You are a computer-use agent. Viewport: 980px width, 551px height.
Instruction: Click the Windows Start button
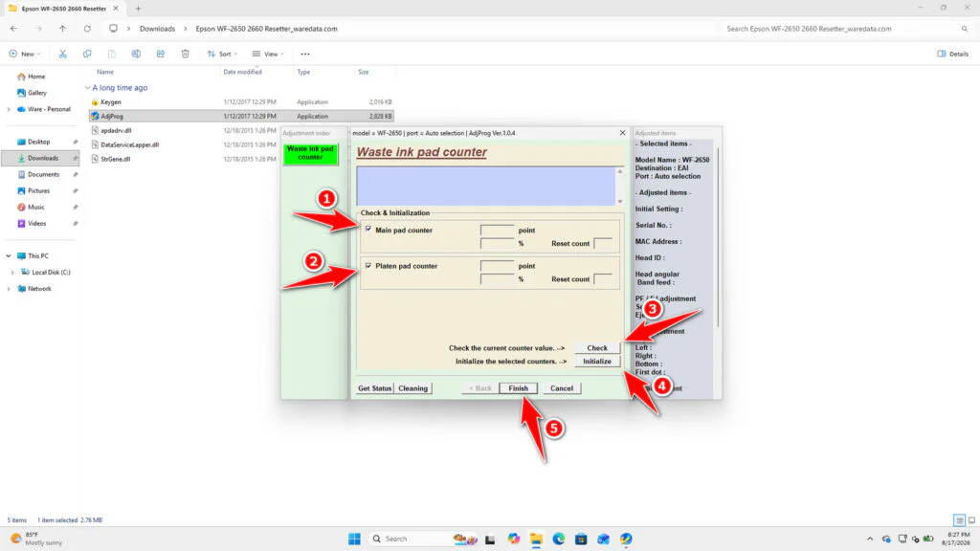354,539
